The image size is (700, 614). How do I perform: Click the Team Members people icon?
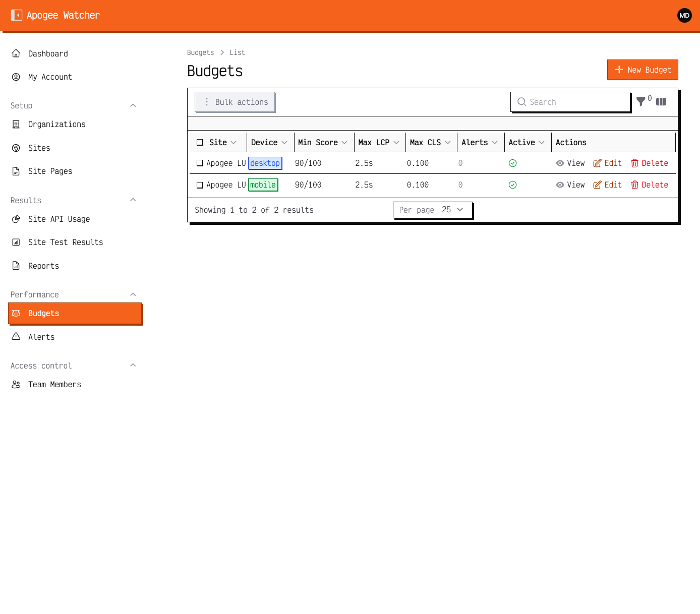16,384
